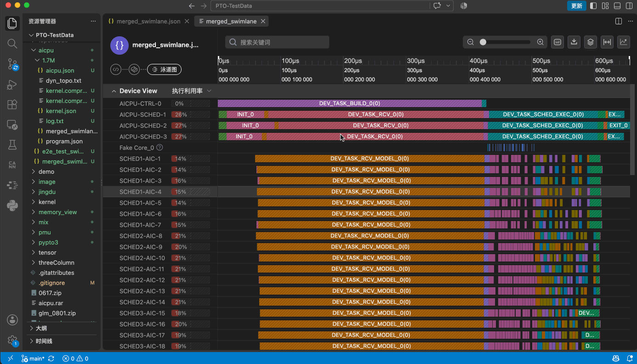Click the 泳道图 button
637x364 pixels.
[x=164, y=69]
